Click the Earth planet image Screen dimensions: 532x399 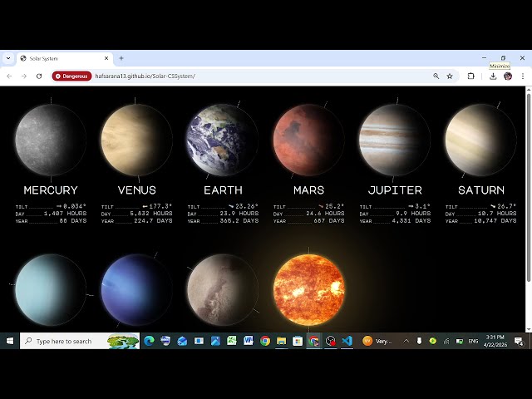pyautogui.click(x=223, y=140)
